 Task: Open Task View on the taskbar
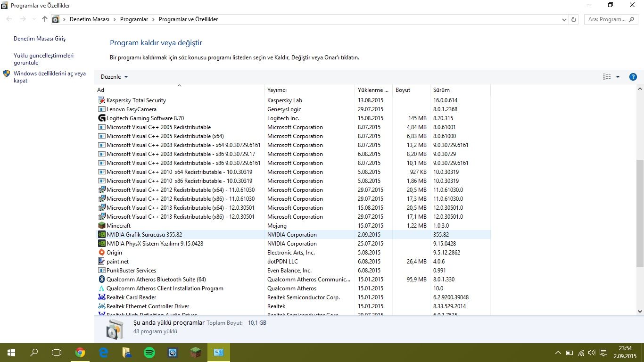coord(57,352)
